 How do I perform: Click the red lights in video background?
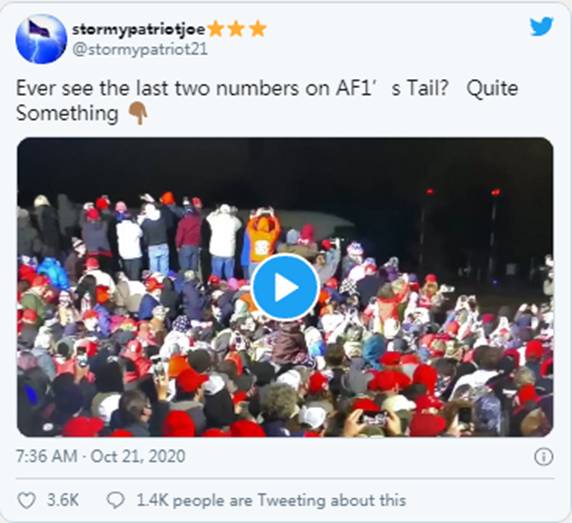[462, 191]
